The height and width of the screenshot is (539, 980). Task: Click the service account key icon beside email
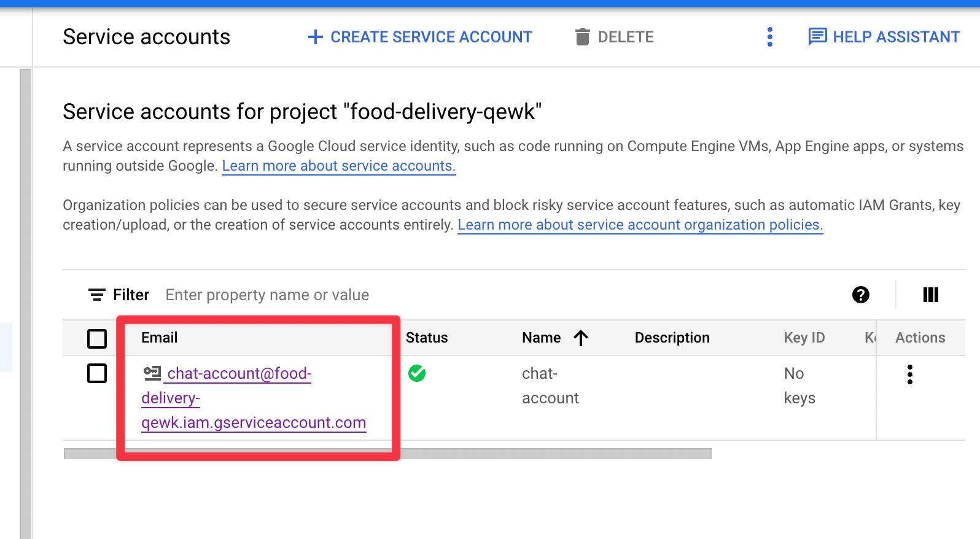tap(152, 373)
